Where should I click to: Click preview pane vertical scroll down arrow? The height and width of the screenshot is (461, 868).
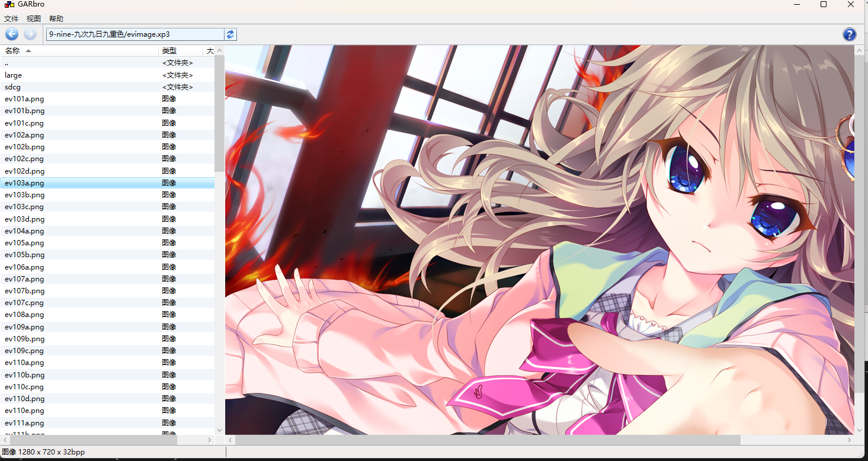click(x=859, y=430)
